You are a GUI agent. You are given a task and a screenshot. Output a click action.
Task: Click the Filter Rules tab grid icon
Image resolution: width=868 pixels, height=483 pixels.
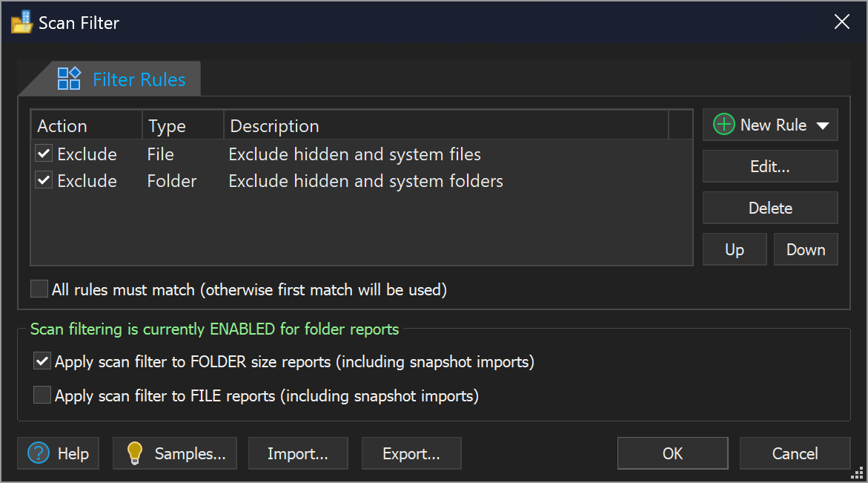point(69,79)
